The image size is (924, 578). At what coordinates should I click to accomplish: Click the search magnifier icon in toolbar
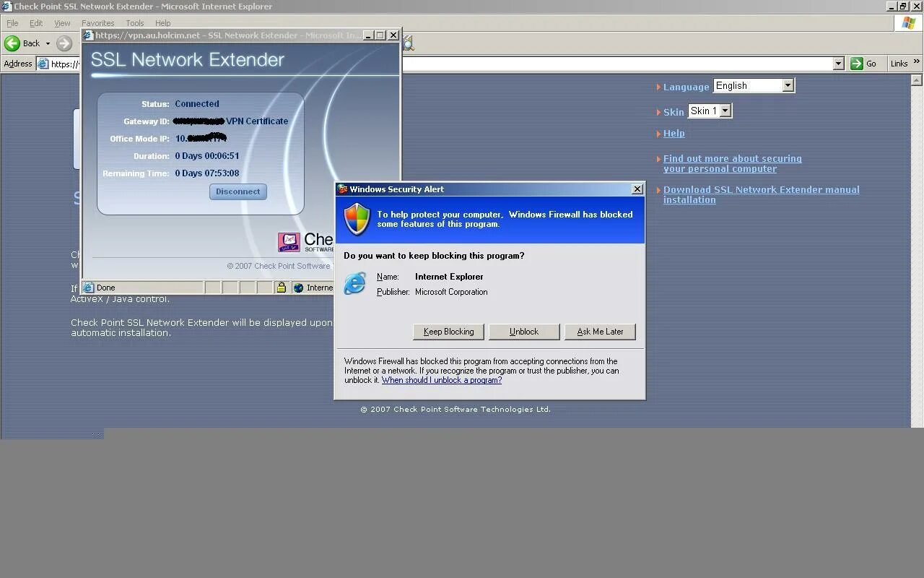click(408, 45)
